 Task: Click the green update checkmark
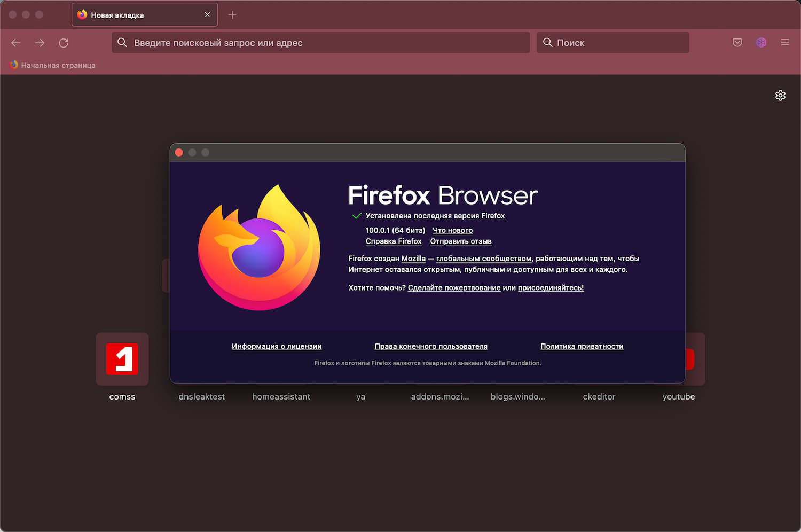click(357, 216)
